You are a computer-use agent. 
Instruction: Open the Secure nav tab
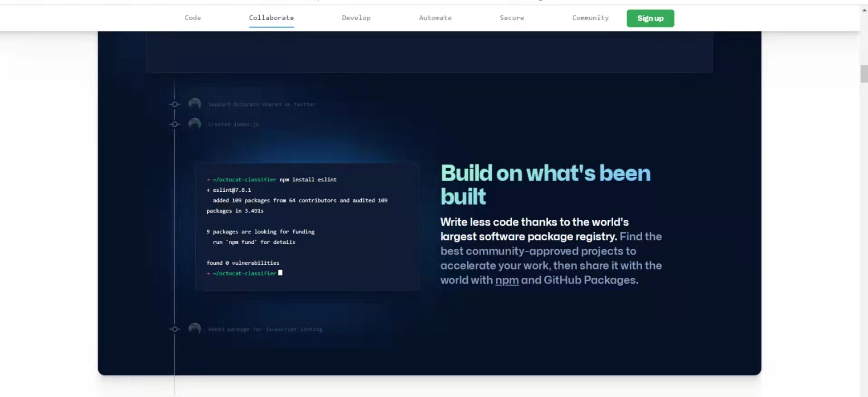pos(512,18)
